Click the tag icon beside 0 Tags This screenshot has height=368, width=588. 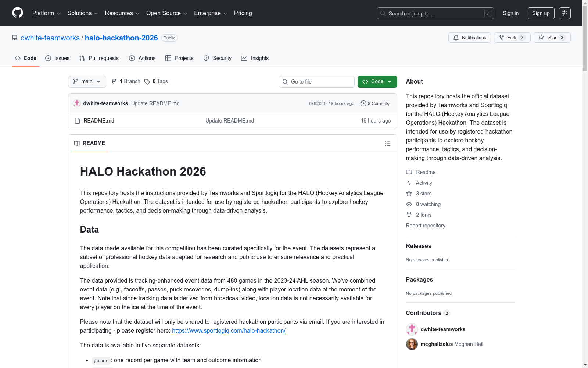[147, 82]
